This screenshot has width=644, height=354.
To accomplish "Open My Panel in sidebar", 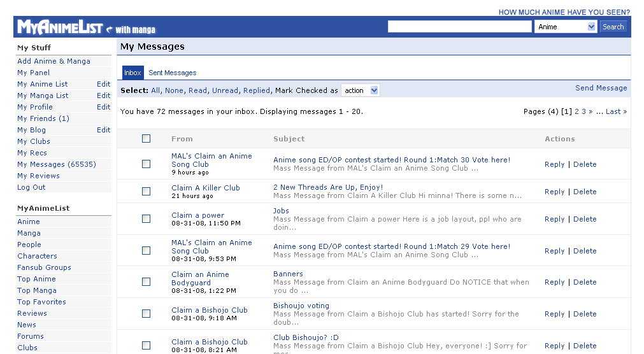I will (33, 73).
